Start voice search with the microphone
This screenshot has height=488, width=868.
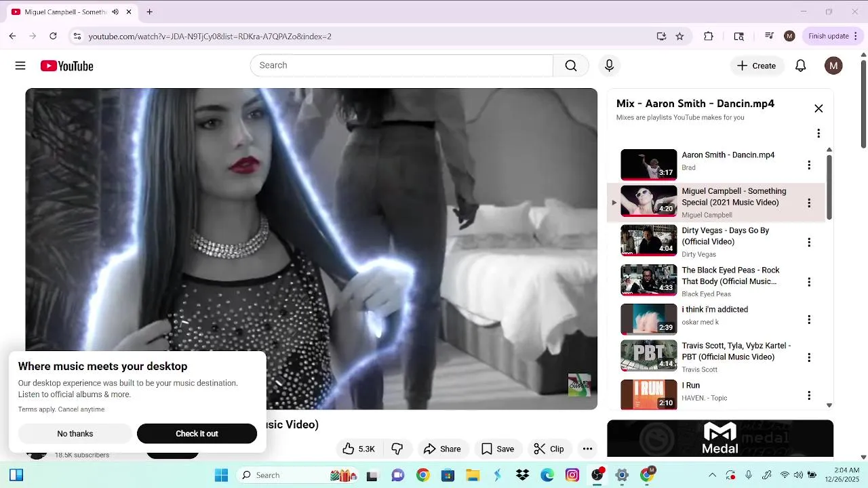click(609, 66)
